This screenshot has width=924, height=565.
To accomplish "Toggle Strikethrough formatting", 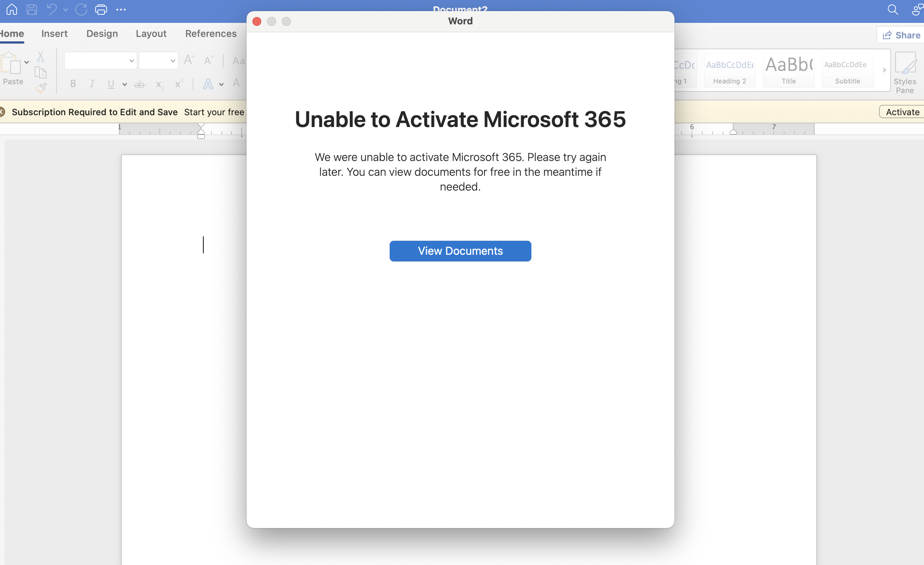I will [x=139, y=85].
